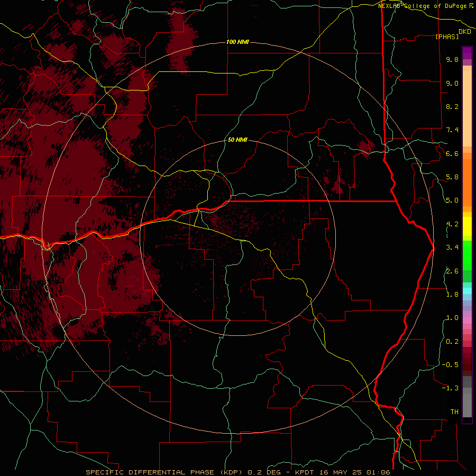This screenshot has height=476, width=476.
Task: Click the -0.5 scale value
Action: (x=450, y=365)
